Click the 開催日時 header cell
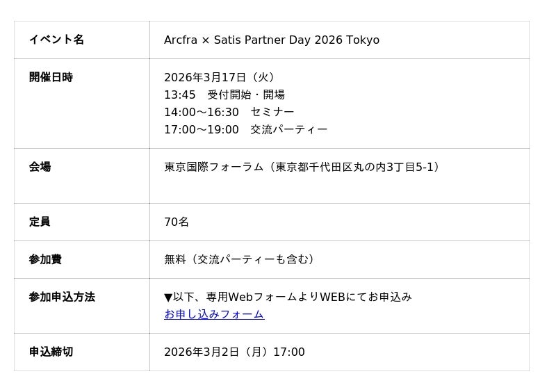Screen dimensions: 556x392 [51, 77]
